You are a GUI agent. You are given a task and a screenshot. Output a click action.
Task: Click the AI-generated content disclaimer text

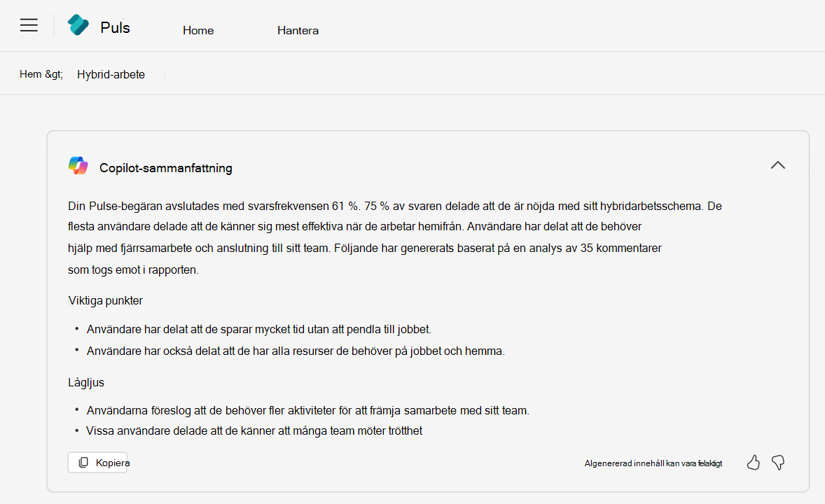[x=653, y=463]
